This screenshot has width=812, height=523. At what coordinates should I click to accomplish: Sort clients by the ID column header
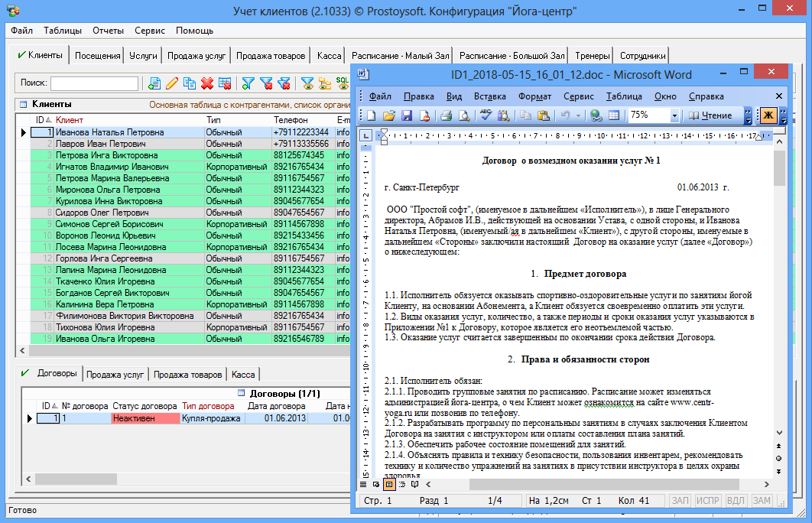click(43, 120)
